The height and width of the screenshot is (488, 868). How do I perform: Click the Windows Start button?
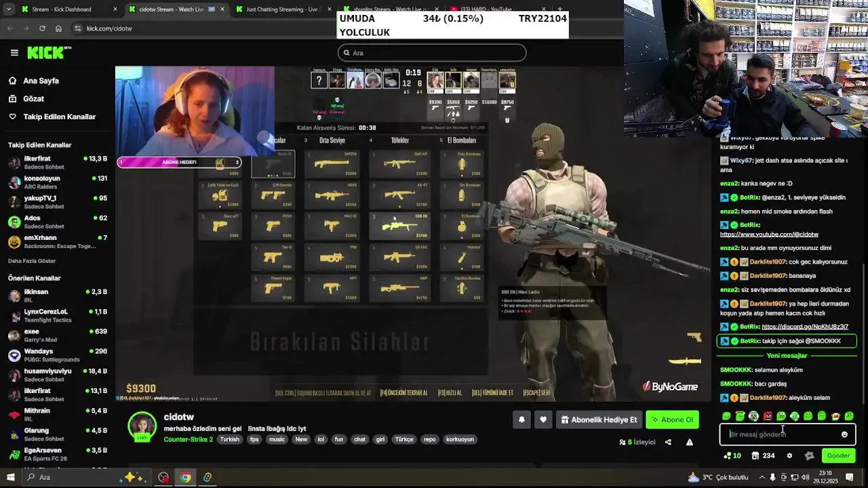point(11,477)
